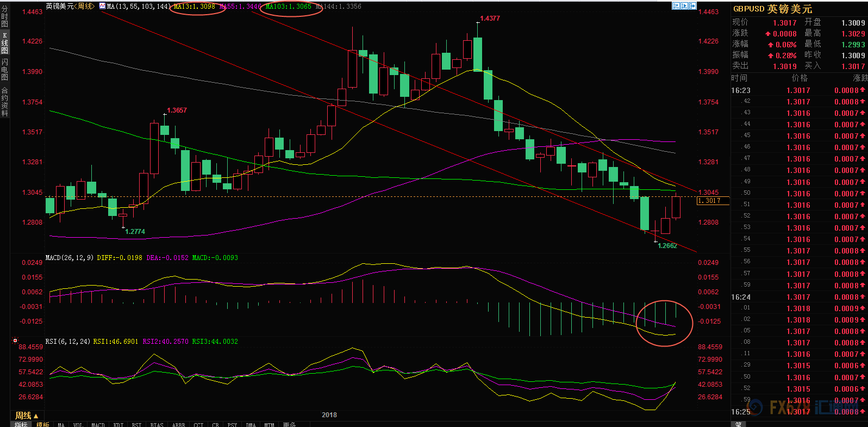868x427 pixels.
Task: Select K线图 view in left sidebar
Action: pyautogui.click(x=5, y=43)
